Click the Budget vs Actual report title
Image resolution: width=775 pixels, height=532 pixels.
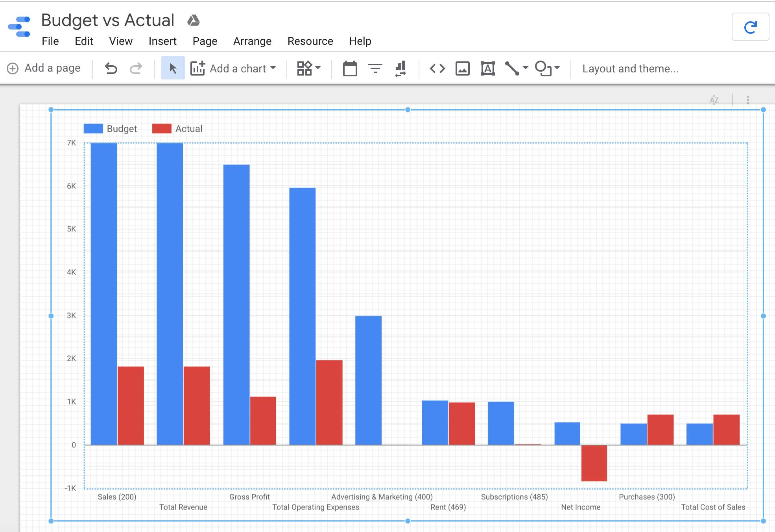pos(108,20)
